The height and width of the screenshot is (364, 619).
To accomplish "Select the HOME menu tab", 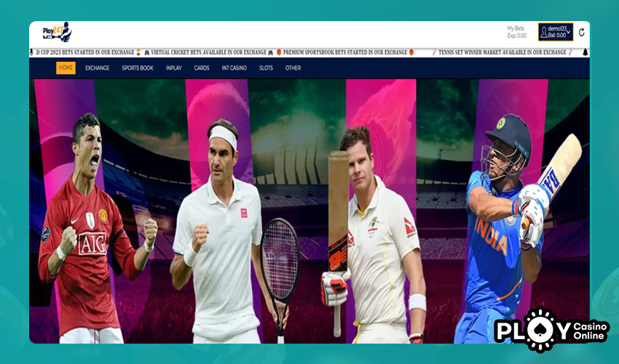I will pyautogui.click(x=66, y=68).
